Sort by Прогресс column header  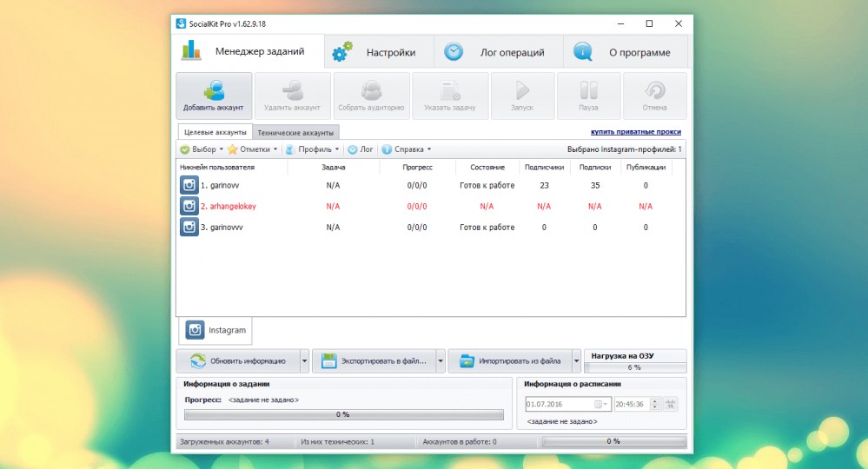coord(417,167)
